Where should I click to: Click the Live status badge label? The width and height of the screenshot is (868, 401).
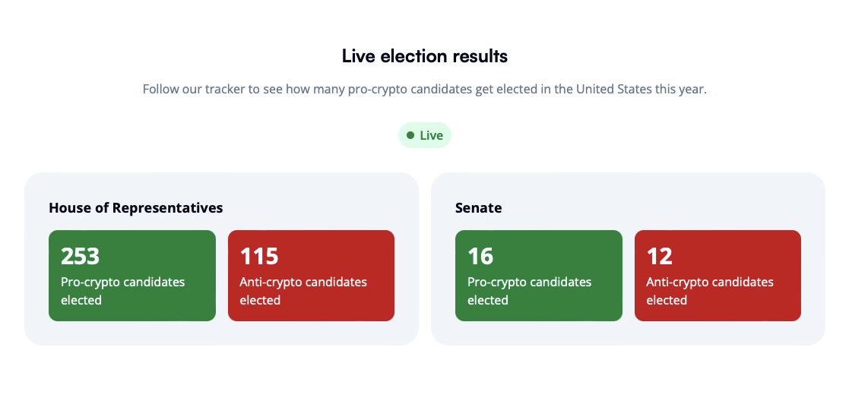[x=431, y=135]
